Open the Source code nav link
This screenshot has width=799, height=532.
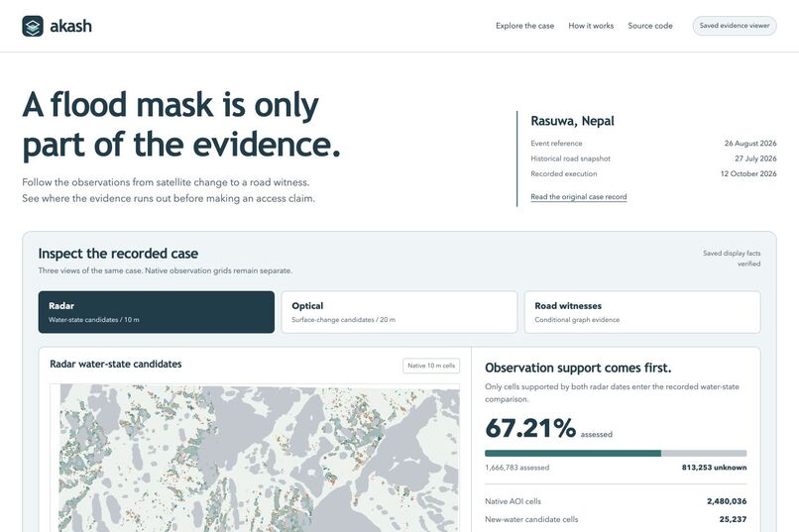649,26
